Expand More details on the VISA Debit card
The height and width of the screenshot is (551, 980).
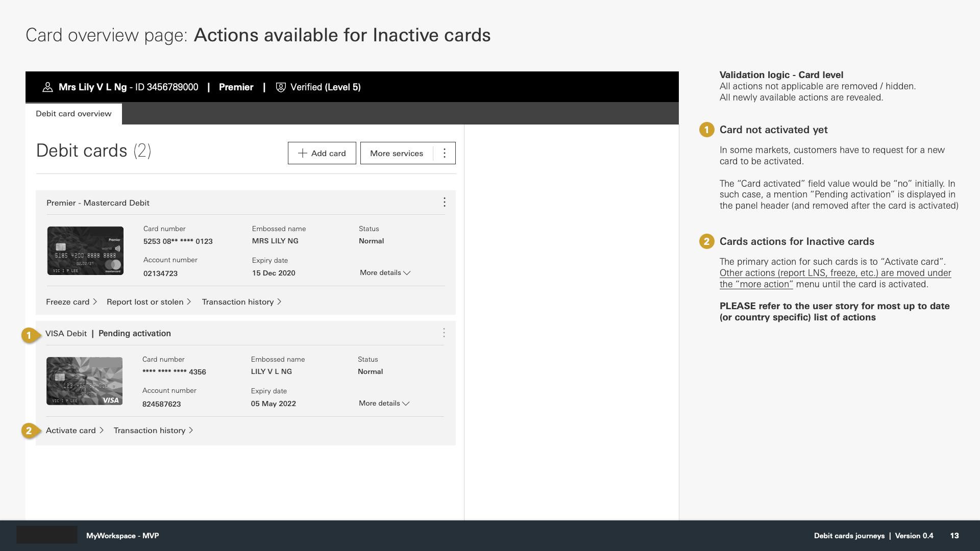(x=383, y=403)
